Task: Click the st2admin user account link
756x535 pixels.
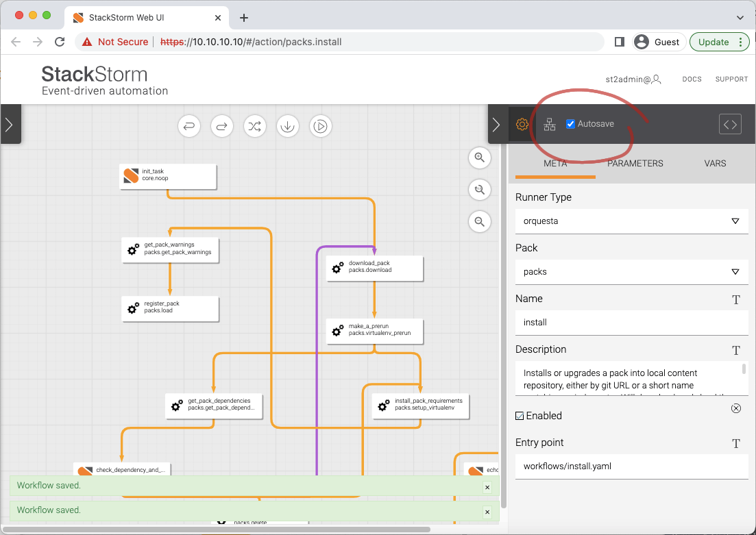Action: [x=633, y=79]
